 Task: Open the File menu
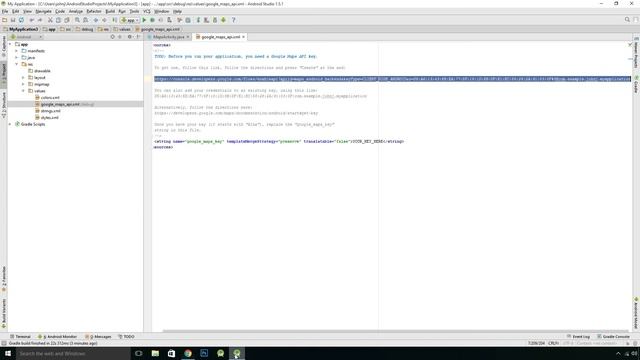(x=5, y=11)
